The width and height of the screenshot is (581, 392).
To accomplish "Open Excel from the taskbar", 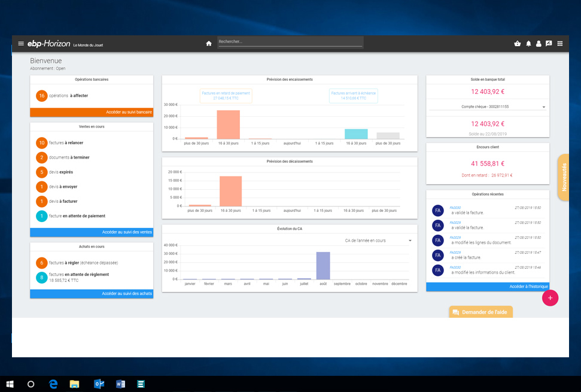I will tap(141, 384).
